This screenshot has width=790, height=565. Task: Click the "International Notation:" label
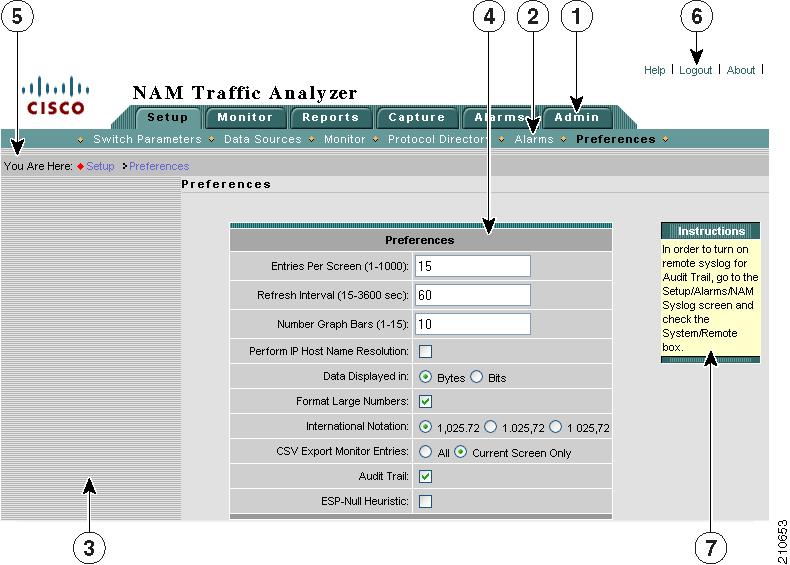(x=357, y=426)
